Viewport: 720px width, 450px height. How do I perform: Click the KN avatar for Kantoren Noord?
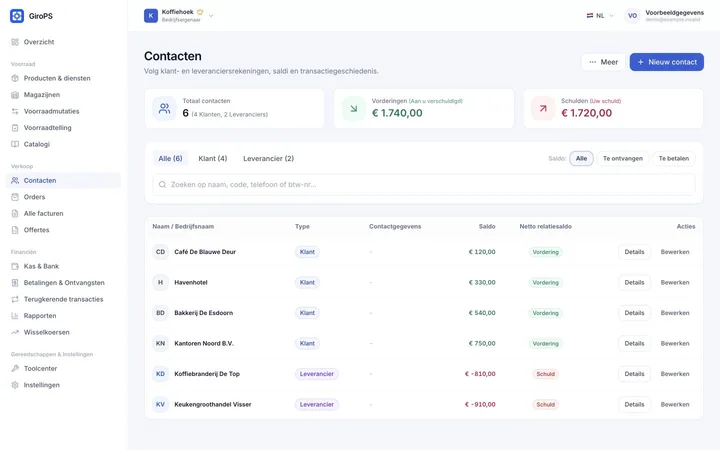pyautogui.click(x=160, y=344)
